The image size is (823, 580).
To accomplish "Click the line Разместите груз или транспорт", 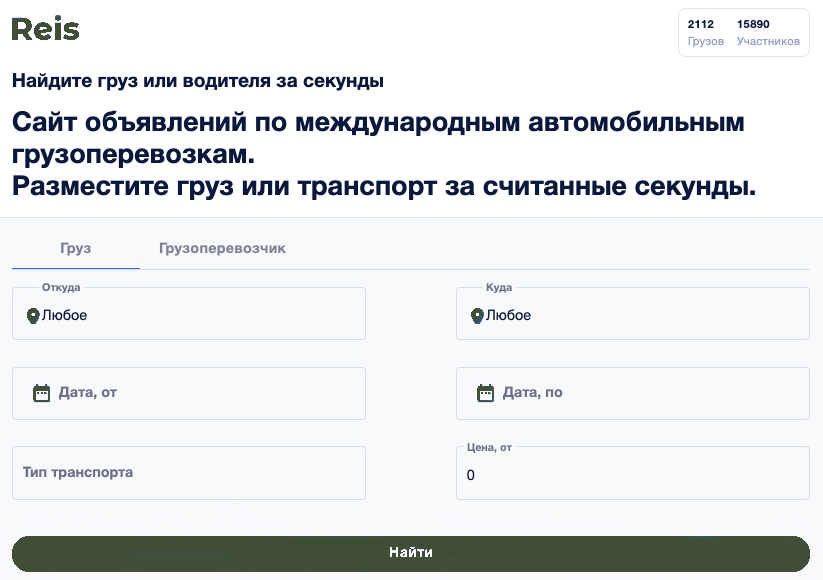I will pos(384,186).
